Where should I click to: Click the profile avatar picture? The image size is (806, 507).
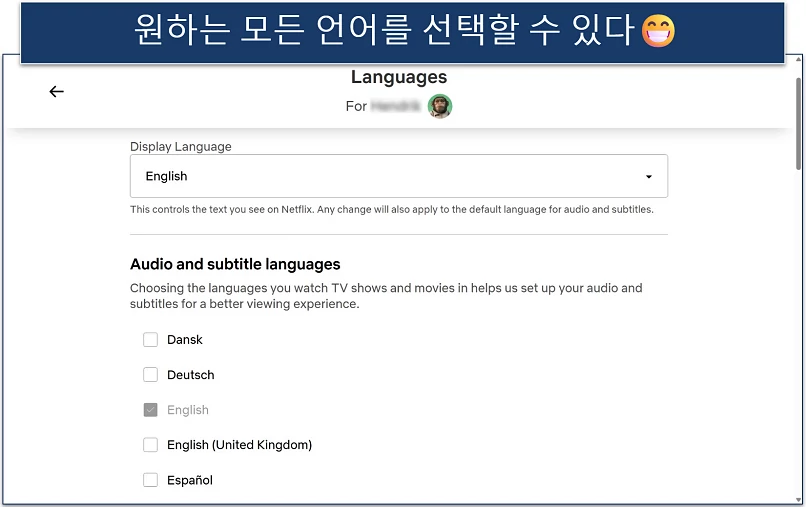click(x=440, y=106)
